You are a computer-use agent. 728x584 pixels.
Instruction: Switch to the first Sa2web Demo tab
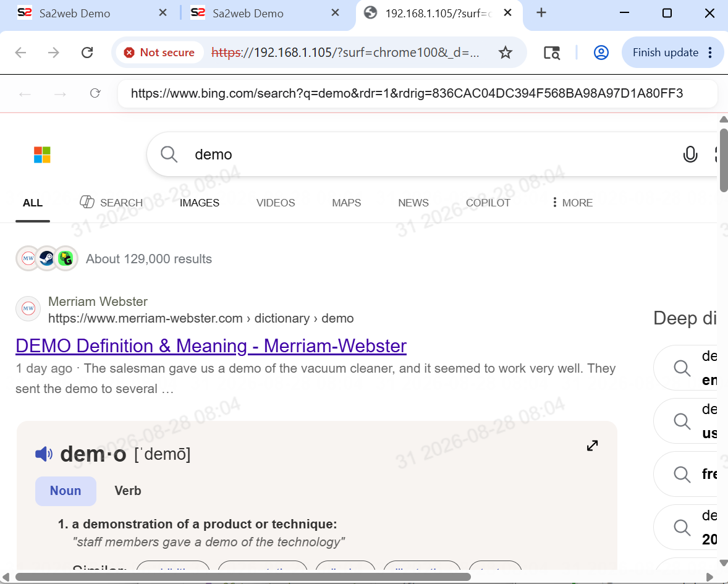tap(75, 14)
